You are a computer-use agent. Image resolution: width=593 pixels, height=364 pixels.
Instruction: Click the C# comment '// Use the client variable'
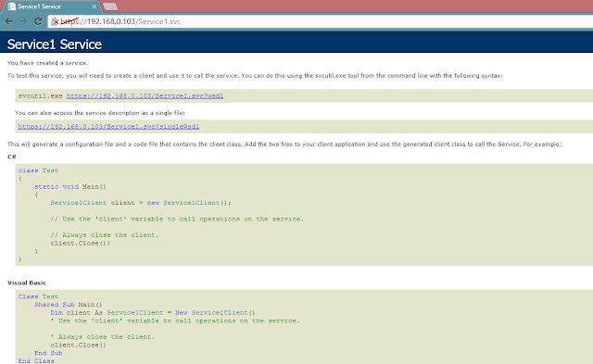(177, 220)
